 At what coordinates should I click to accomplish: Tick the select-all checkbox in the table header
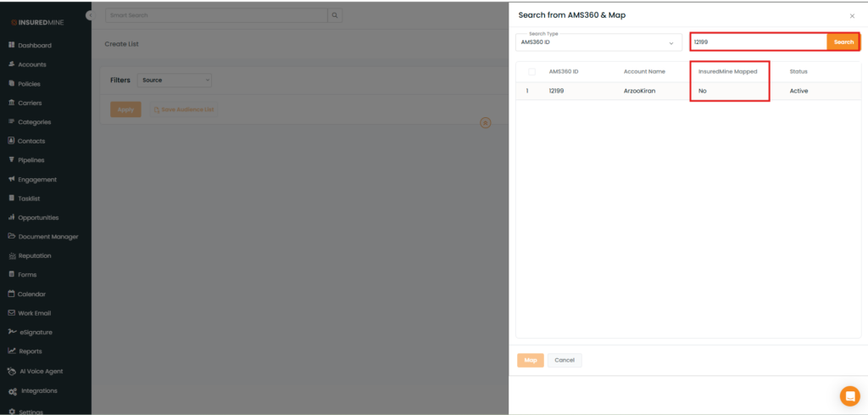(x=531, y=71)
